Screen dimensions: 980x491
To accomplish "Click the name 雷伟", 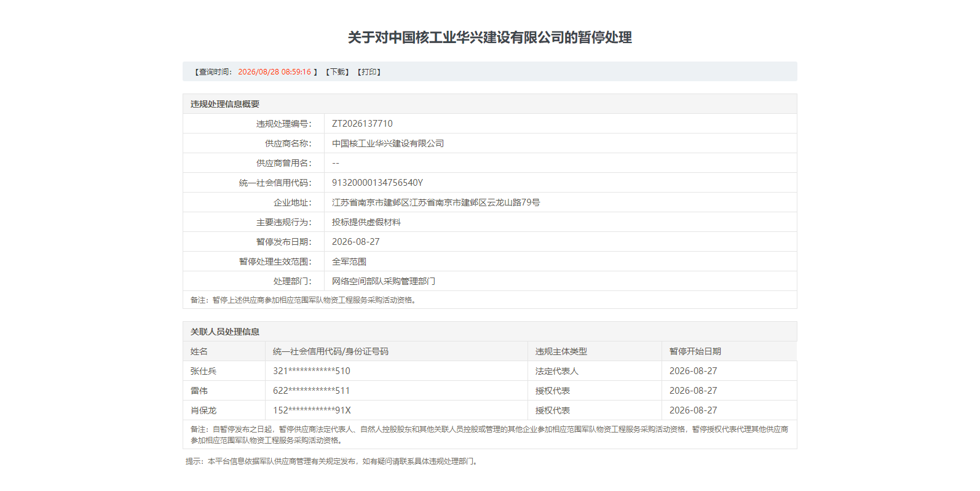I will coord(199,391).
